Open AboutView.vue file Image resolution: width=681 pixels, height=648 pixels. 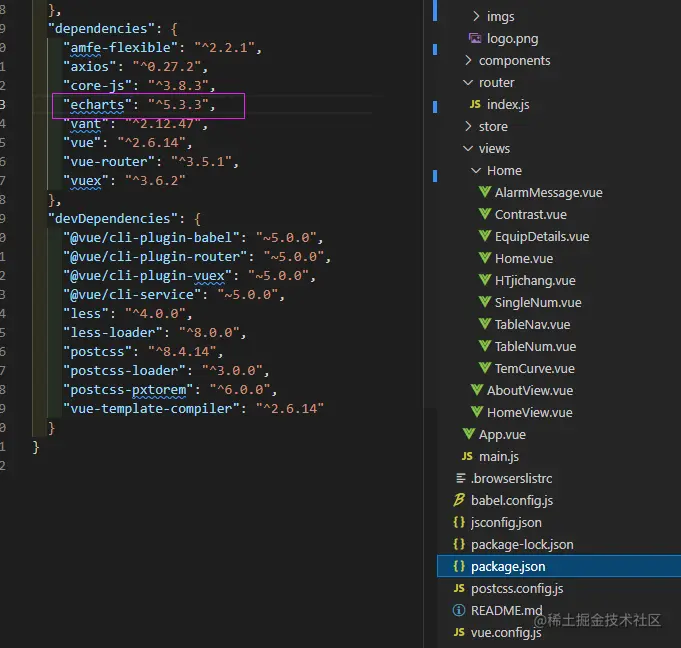(x=530, y=390)
